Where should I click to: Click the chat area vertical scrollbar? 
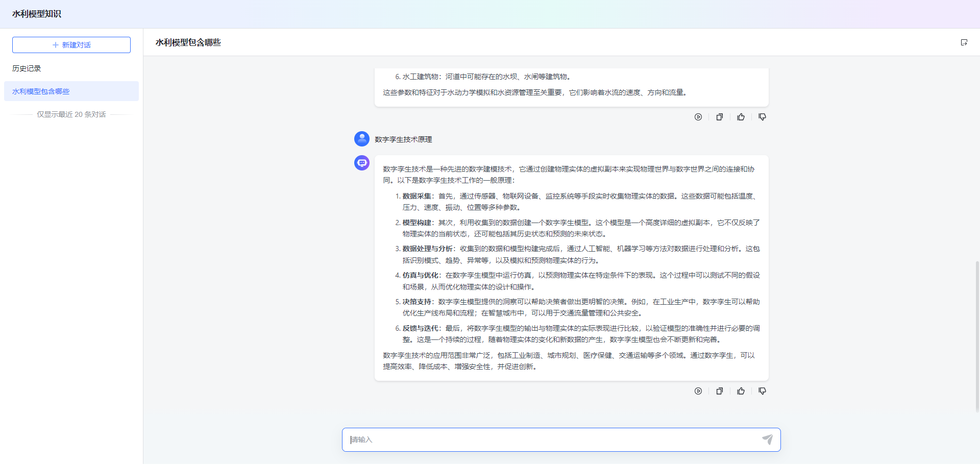pos(977,336)
